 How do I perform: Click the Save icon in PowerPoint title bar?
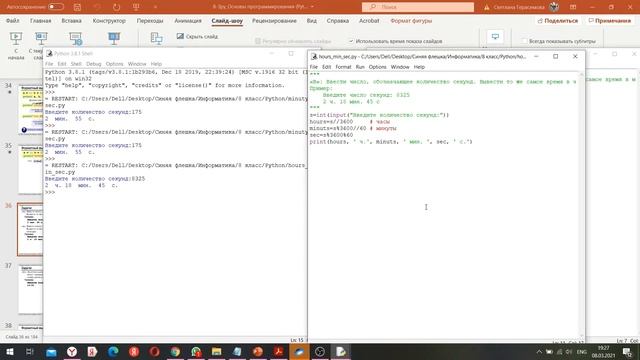77,7
